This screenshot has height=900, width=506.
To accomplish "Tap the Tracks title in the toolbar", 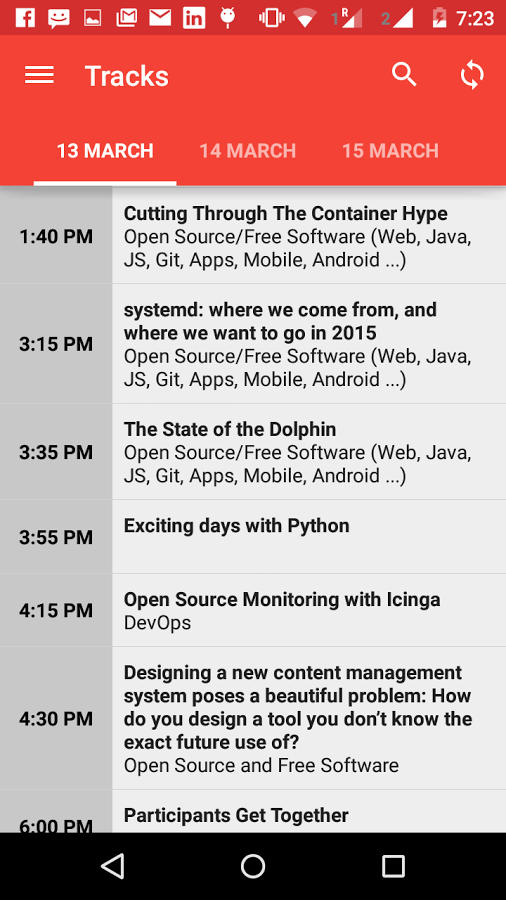I will (127, 76).
